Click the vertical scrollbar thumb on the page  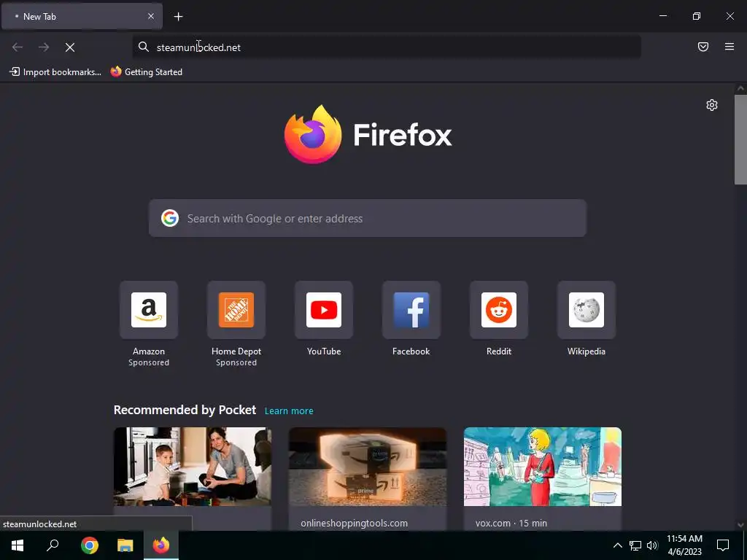pos(740,139)
